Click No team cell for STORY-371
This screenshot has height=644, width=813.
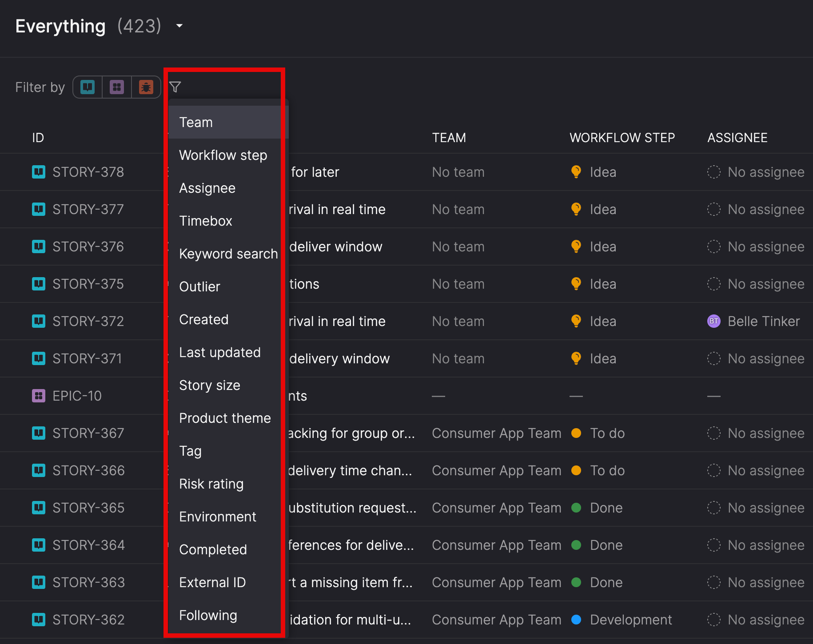coord(458,358)
